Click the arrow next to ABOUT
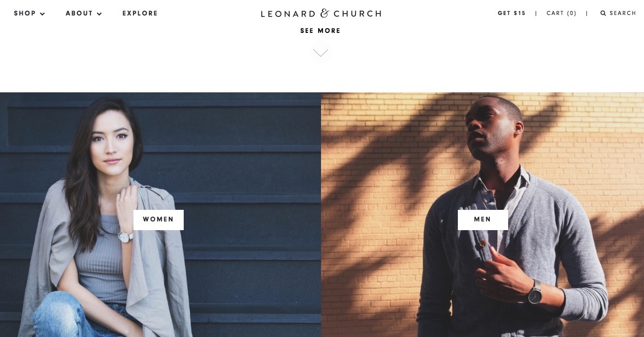This screenshot has width=644, height=337. coord(99,14)
